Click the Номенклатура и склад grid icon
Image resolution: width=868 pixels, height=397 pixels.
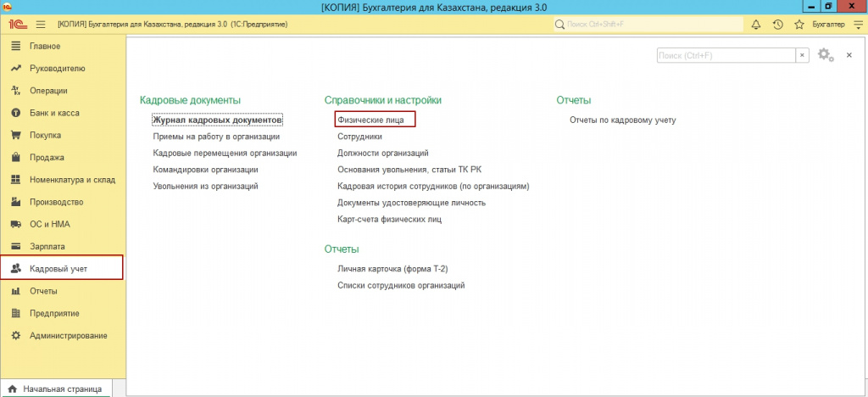pos(16,179)
